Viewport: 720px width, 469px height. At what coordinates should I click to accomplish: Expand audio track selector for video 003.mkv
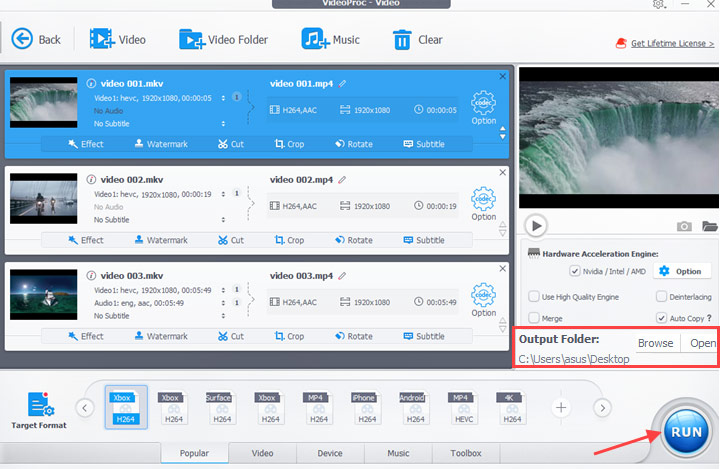223,303
